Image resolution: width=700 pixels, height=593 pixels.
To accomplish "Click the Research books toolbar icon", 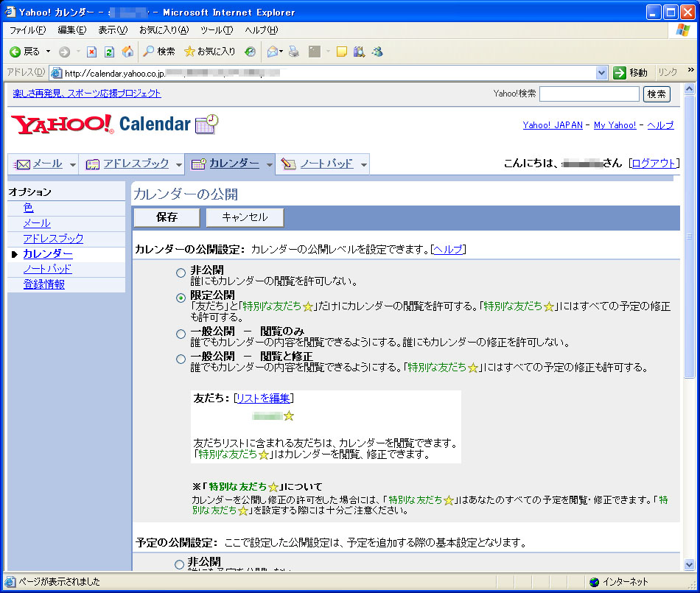I will [x=359, y=52].
